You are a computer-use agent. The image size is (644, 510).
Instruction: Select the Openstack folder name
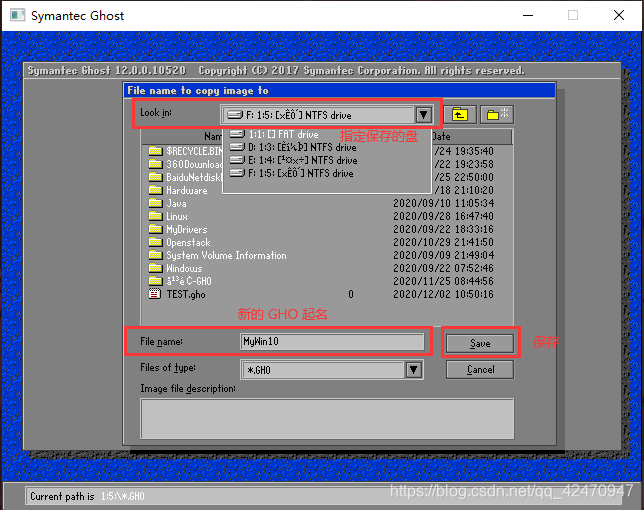[188, 242]
